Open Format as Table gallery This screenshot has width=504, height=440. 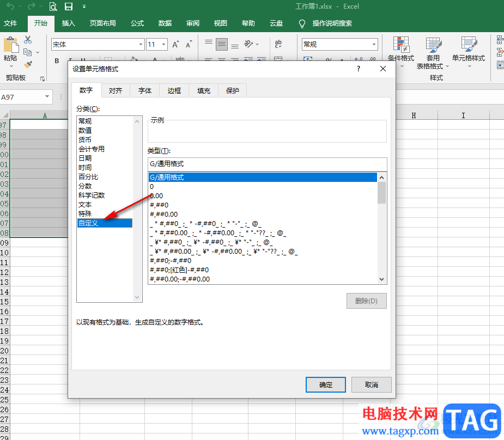pyautogui.click(x=433, y=53)
